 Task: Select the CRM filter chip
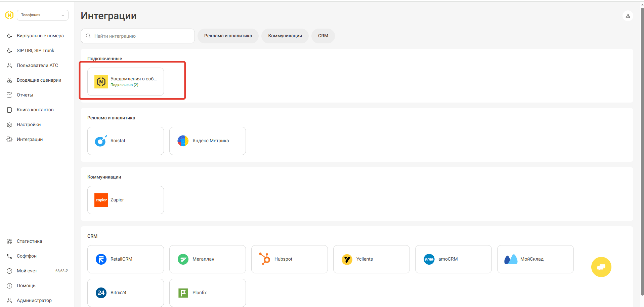tap(323, 36)
